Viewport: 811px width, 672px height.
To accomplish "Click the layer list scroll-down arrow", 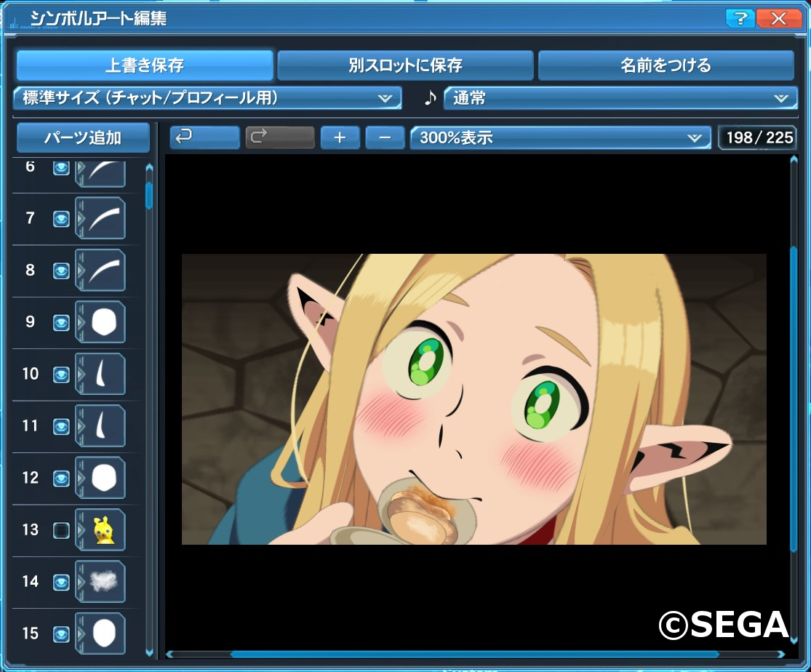I will click(x=150, y=653).
